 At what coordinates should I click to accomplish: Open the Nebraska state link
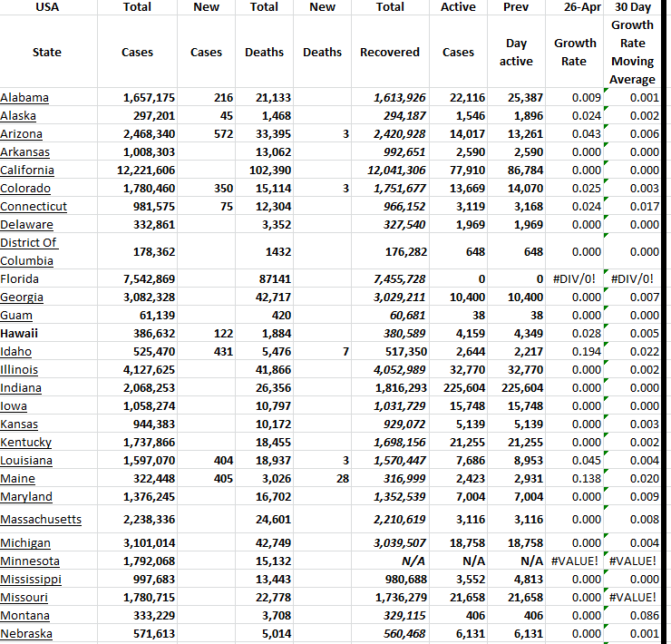click(x=26, y=634)
